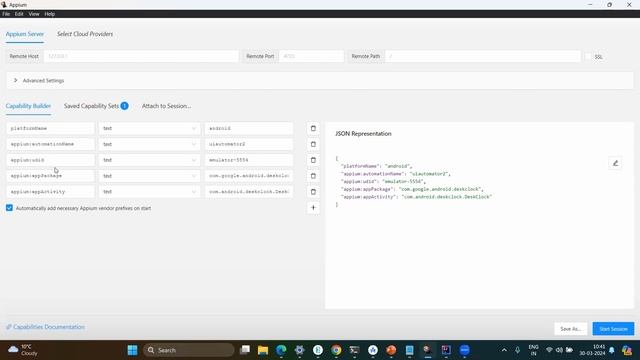This screenshot has width=640, height=360.
Task: Launch Microsoft Edge from the taskbar
Action: click(281, 350)
